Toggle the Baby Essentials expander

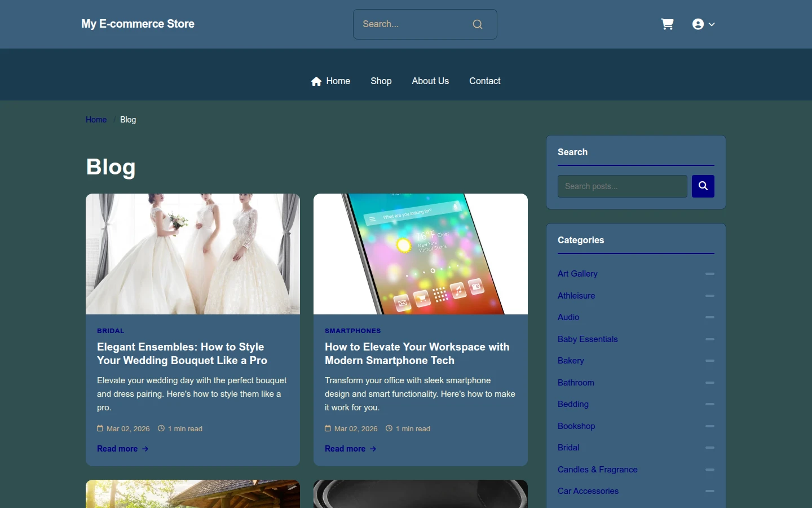pyautogui.click(x=710, y=339)
